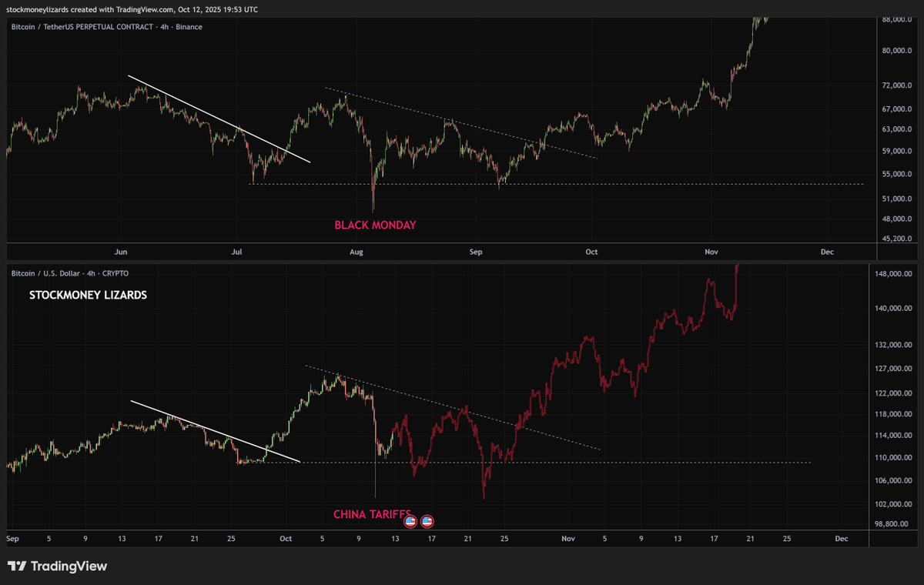Switch to the top BTCUSDT chart pane

point(462,131)
